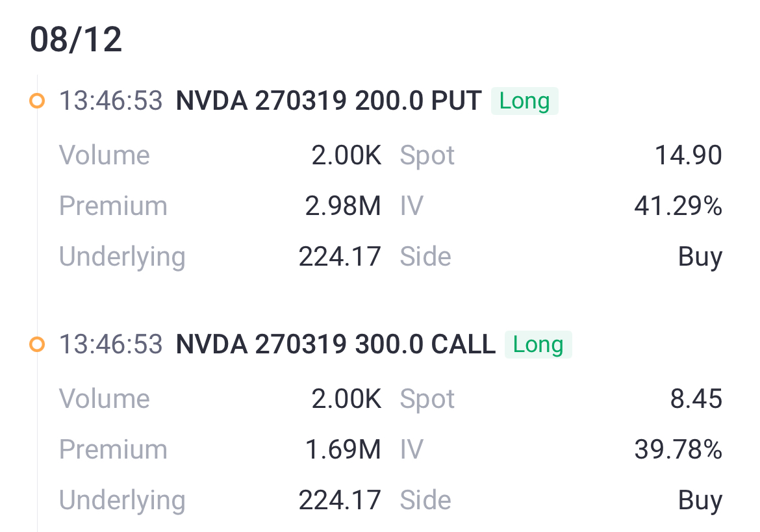Click the Long tag on the PUT trade
The image size is (760, 532).
524,101
